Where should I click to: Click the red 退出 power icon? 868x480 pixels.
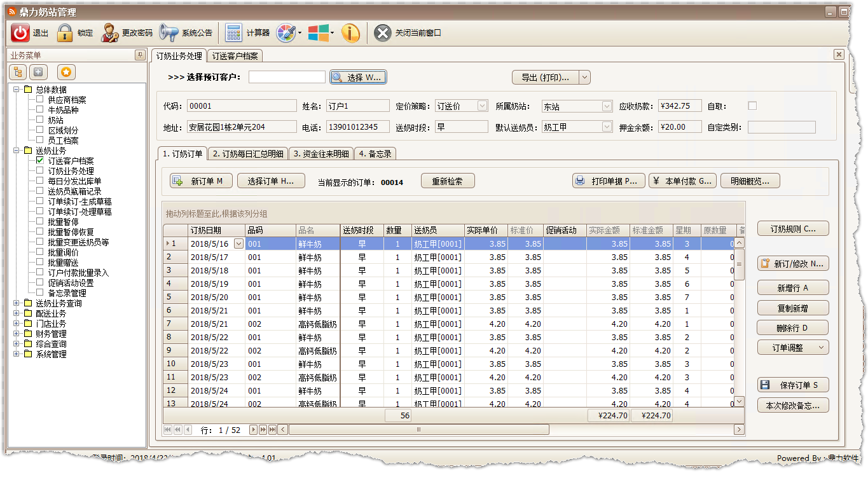point(20,33)
